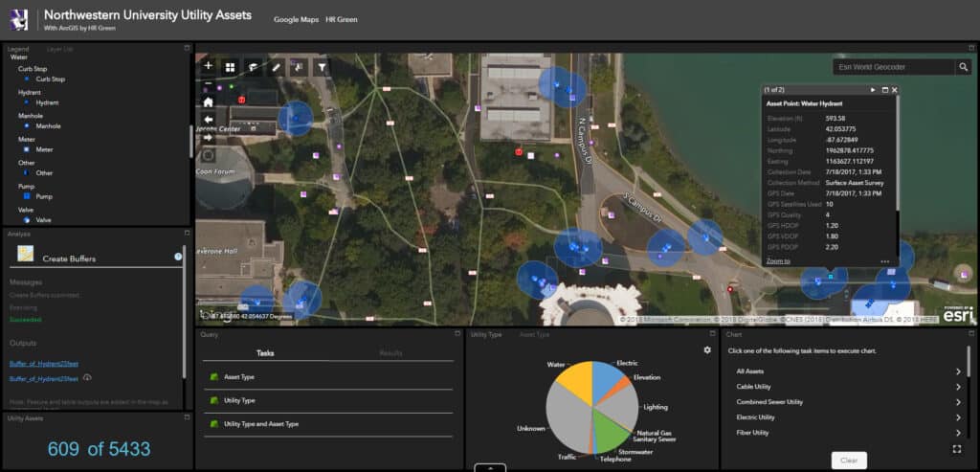Switch to the Results tab
This screenshot has height=472, width=980.
pyautogui.click(x=390, y=353)
